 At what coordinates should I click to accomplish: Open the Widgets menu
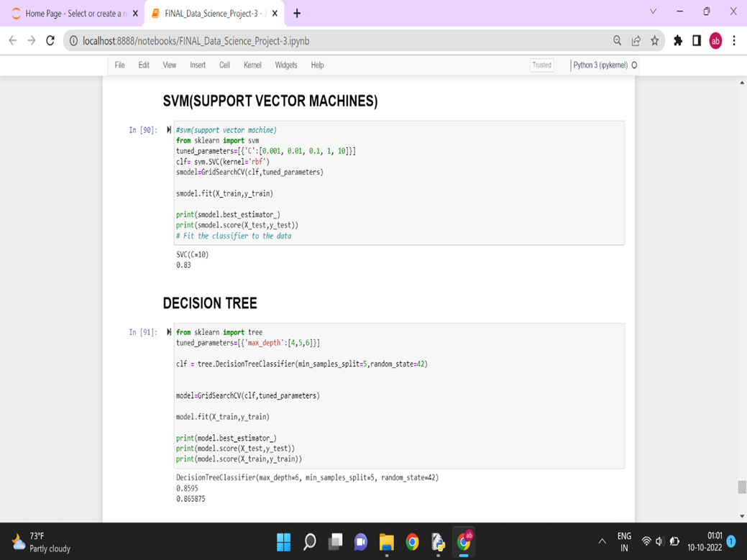coord(286,65)
